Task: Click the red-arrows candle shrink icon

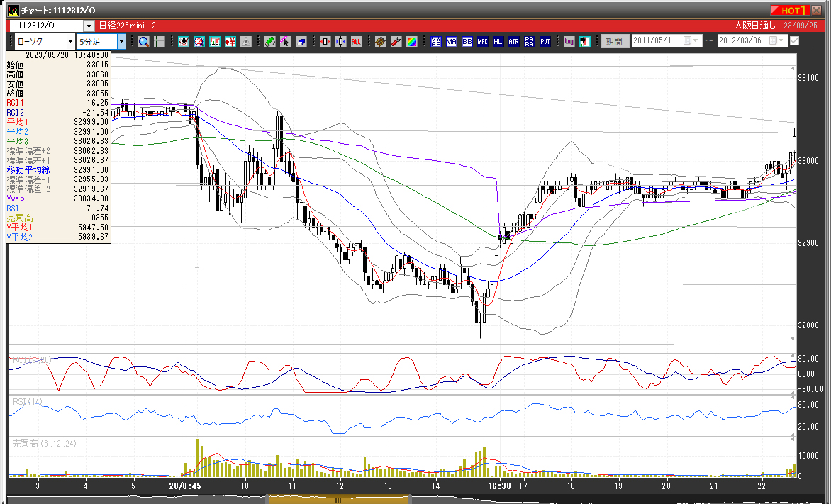Action: click(325, 41)
